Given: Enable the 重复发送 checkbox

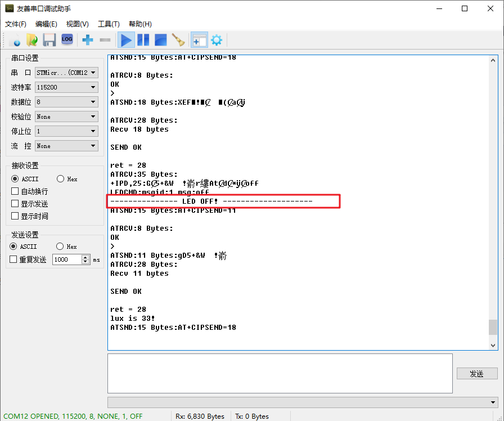Looking at the screenshot, I should coord(13,259).
